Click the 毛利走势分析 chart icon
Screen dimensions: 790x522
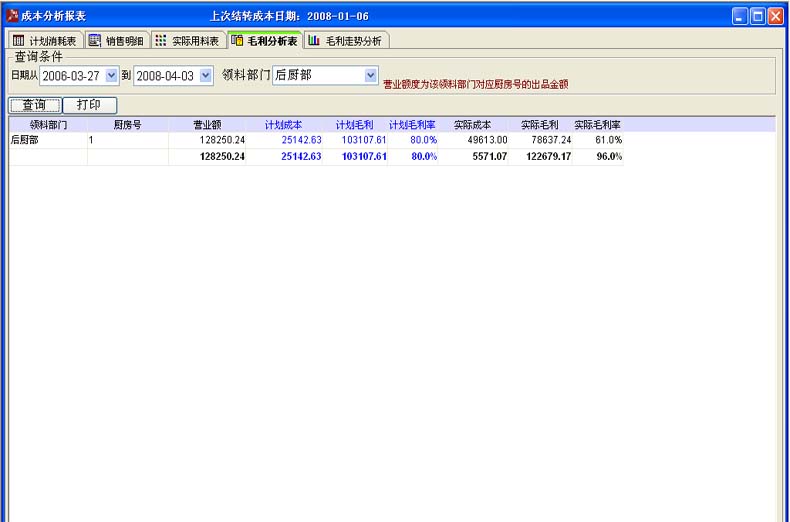coord(314,41)
